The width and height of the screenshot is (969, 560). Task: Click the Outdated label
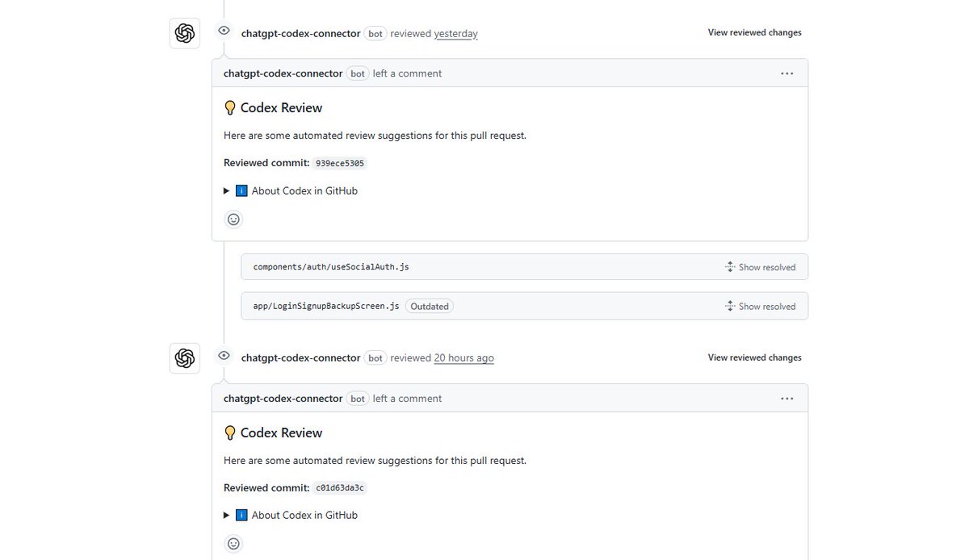430,307
